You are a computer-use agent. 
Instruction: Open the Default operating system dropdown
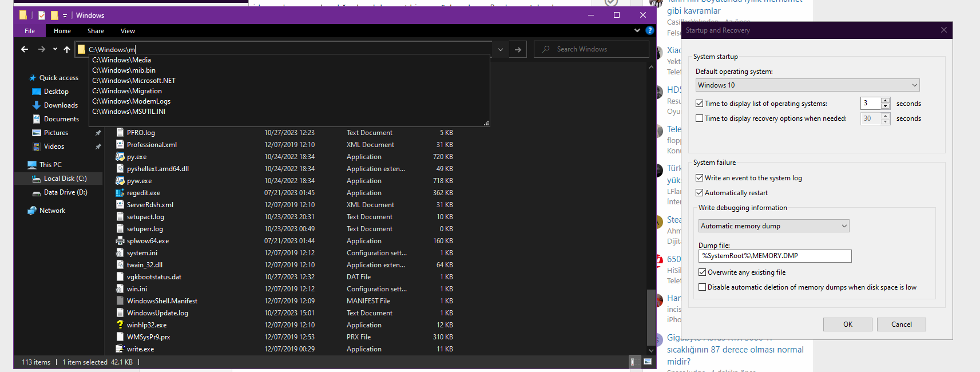click(915, 85)
